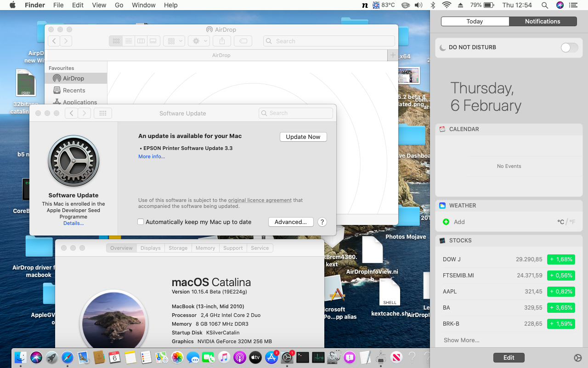Open Photos flower icon in Dock
Screen dimensions: 588x368
177,357
